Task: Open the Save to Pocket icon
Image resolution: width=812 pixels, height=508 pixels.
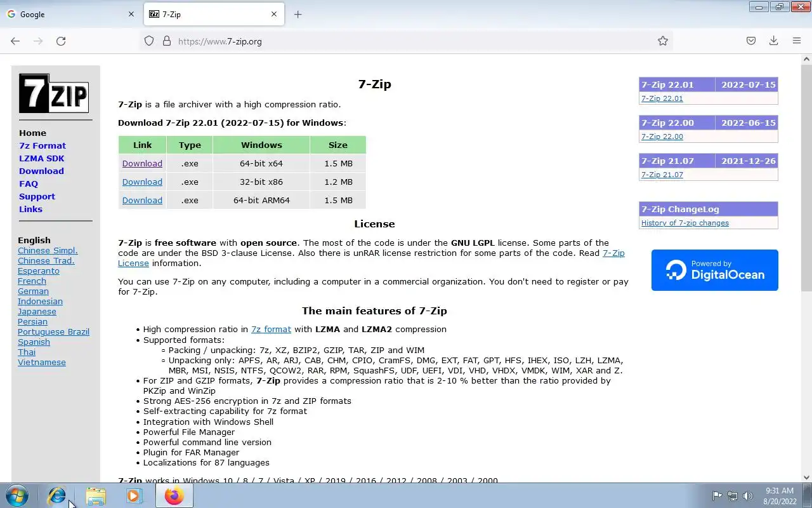Action: pos(751,41)
